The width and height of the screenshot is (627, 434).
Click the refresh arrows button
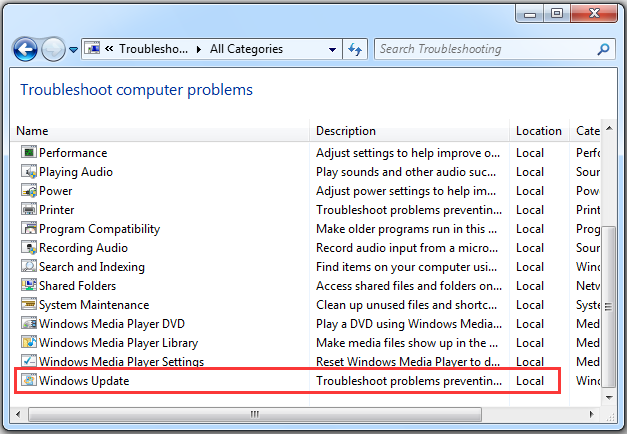[x=355, y=49]
